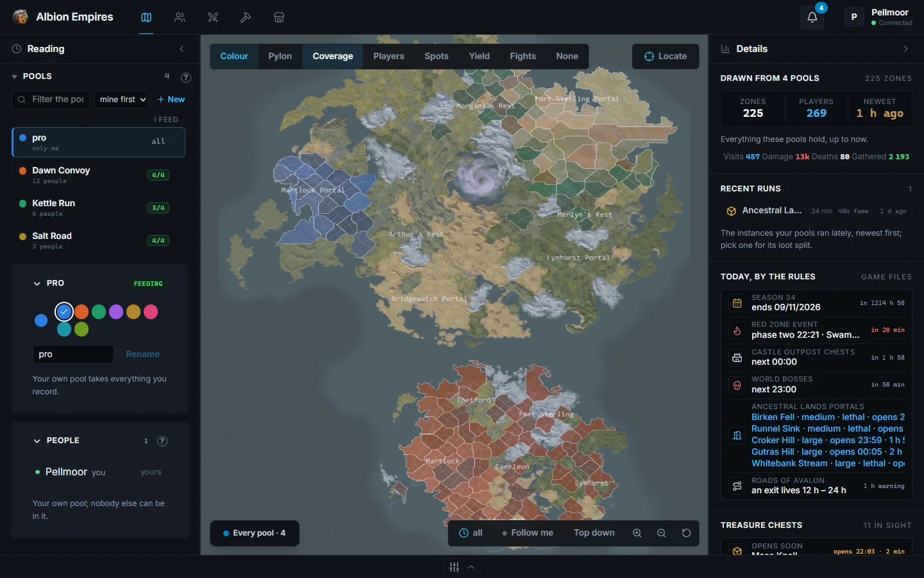Toggle the all time-range clock filter

(x=471, y=533)
